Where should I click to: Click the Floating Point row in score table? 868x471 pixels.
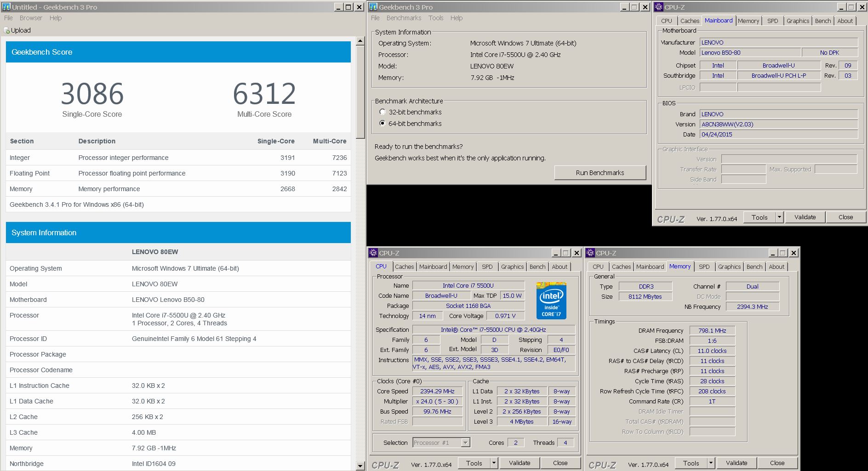178,173
